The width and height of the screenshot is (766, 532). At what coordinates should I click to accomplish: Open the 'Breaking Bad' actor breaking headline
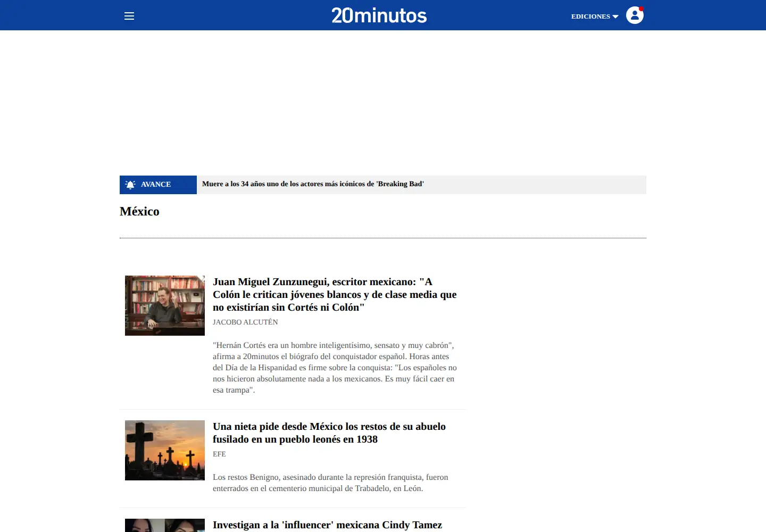[x=313, y=184]
